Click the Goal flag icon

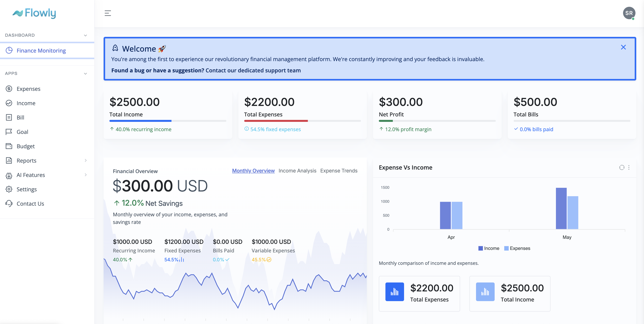(9, 132)
